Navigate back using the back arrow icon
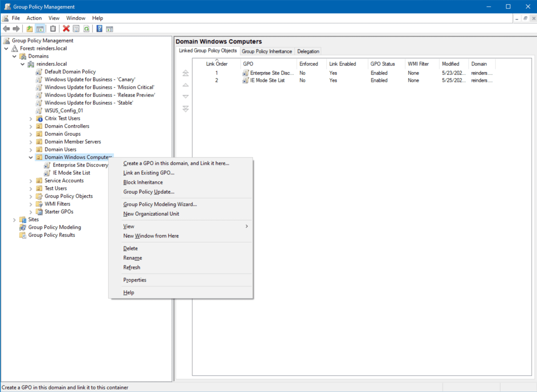This screenshot has height=392, width=537. (x=6, y=29)
